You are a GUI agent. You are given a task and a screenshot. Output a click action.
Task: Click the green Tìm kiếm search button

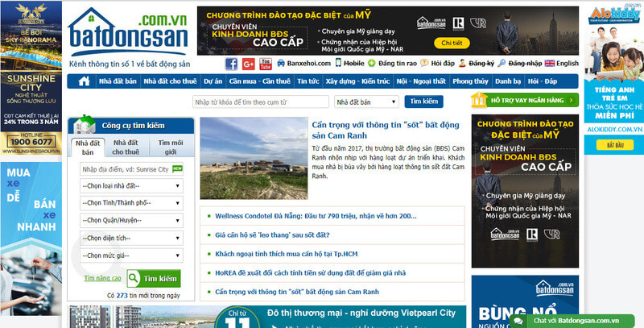(154, 278)
